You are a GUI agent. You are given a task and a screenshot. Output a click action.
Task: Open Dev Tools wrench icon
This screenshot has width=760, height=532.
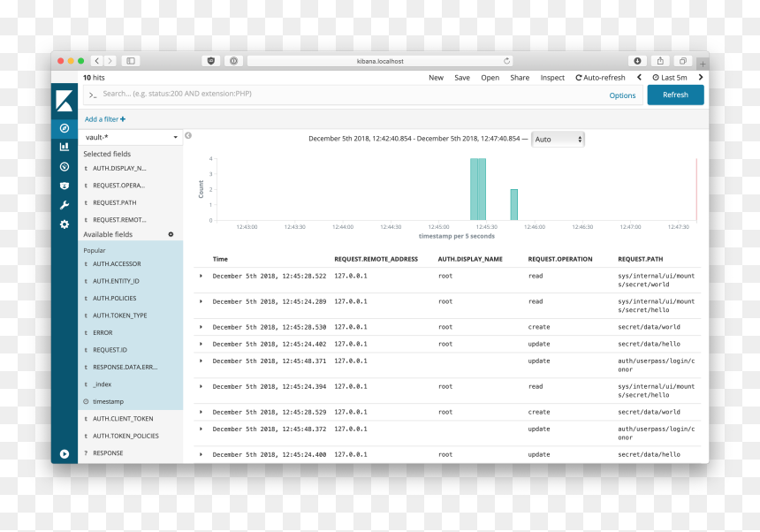pyautogui.click(x=64, y=205)
